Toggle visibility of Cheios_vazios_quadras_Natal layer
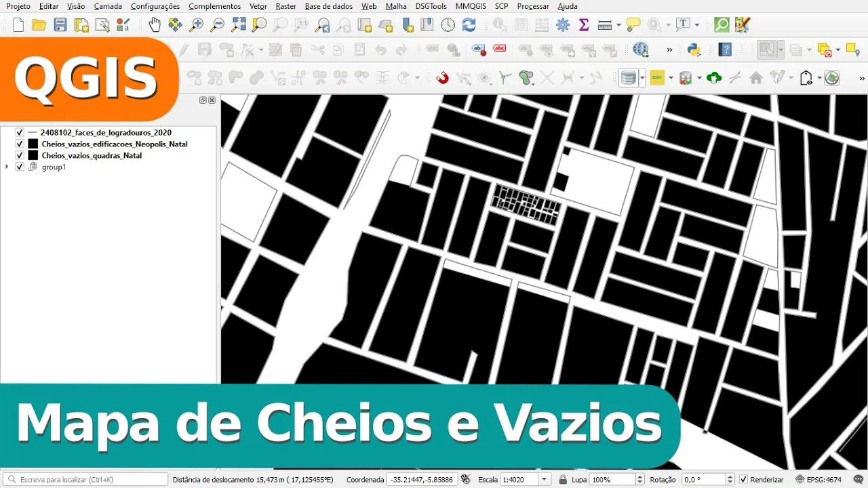The width and height of the screenshot is (868, 488). pyautogui.click(x=20, y=156)
